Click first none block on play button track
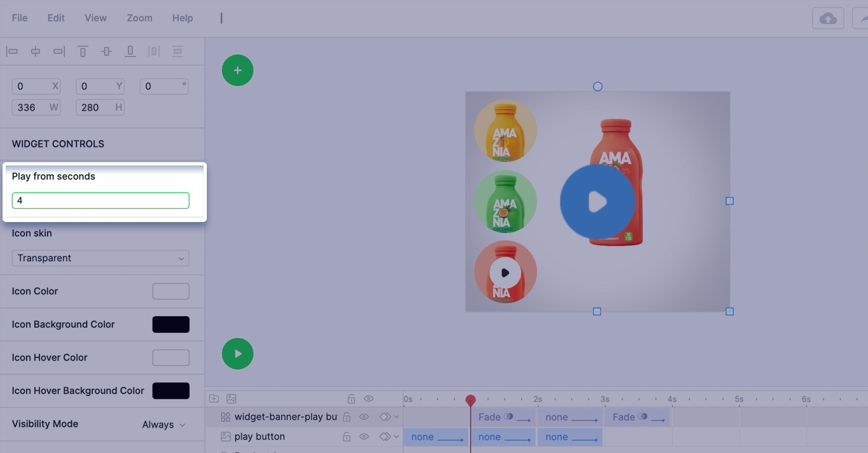868x453 pixels. click(x=435, y=437)
